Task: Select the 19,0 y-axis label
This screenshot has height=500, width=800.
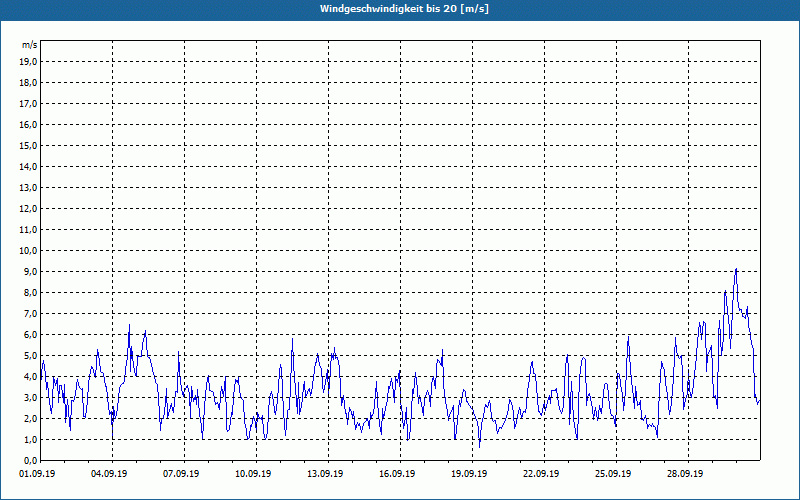Action: [x=29, y=62]
